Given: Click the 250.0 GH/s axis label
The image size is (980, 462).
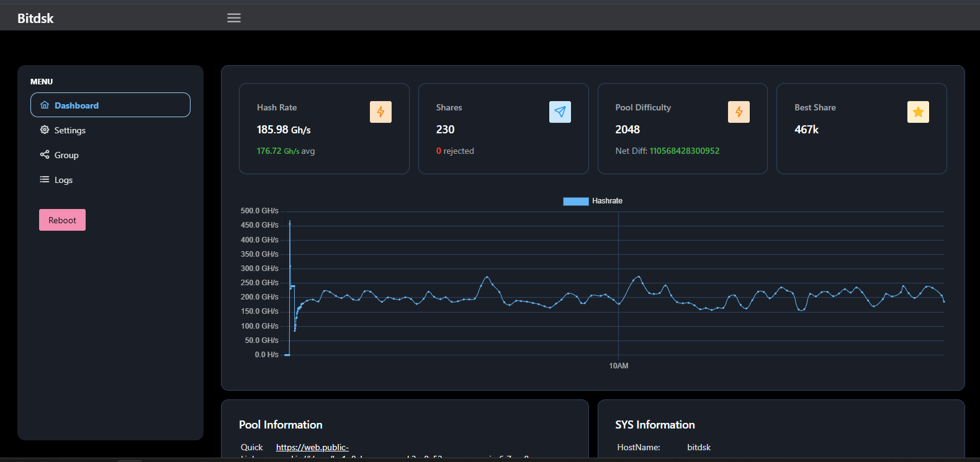Looking at the screenshot, I should [x=259, y=283].
